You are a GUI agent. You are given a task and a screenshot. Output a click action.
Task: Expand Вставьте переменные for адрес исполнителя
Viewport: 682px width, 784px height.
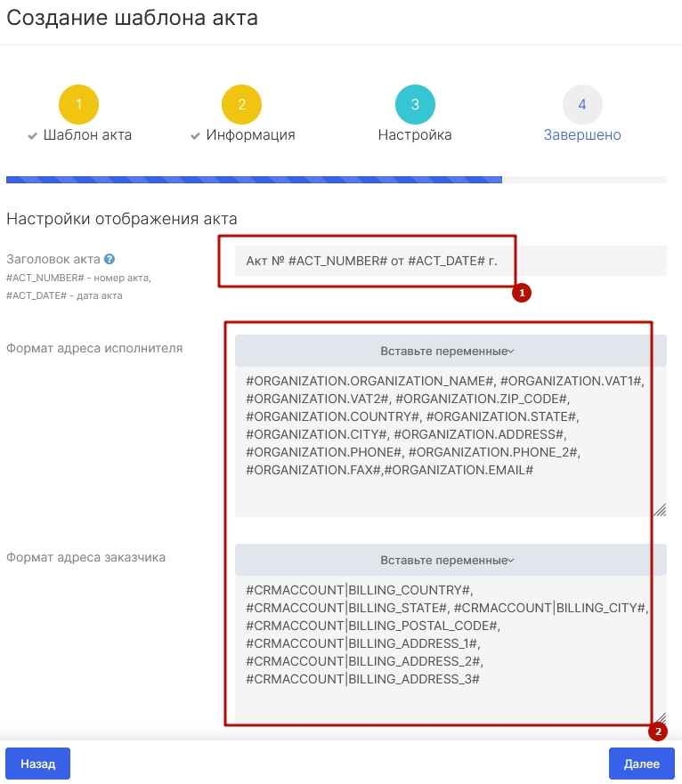451,351
